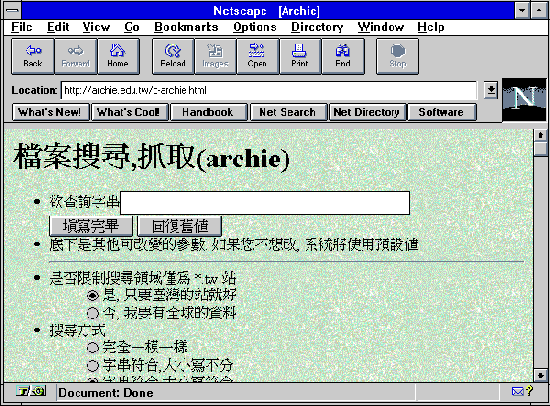
Task: Select radio option for worldwide data
Action: (93, 313)
